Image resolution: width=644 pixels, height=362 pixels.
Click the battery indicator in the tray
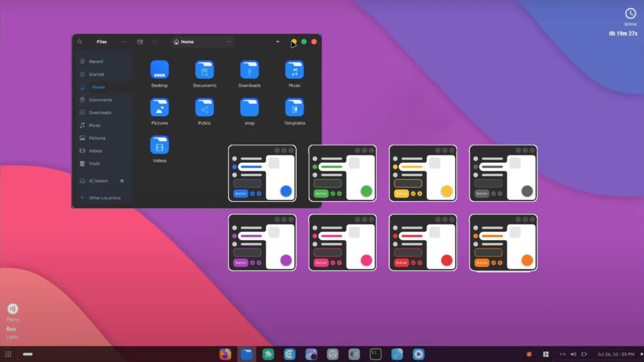tap(584, 354)
